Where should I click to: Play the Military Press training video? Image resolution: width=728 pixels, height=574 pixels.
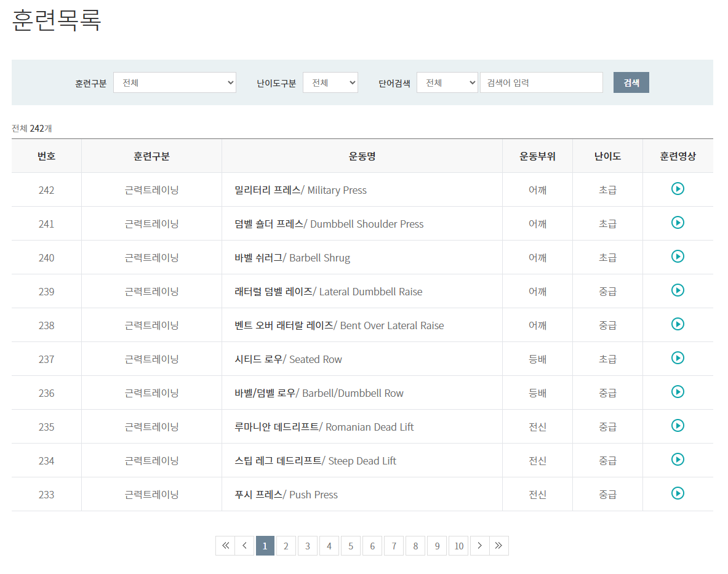coord(678,189)
